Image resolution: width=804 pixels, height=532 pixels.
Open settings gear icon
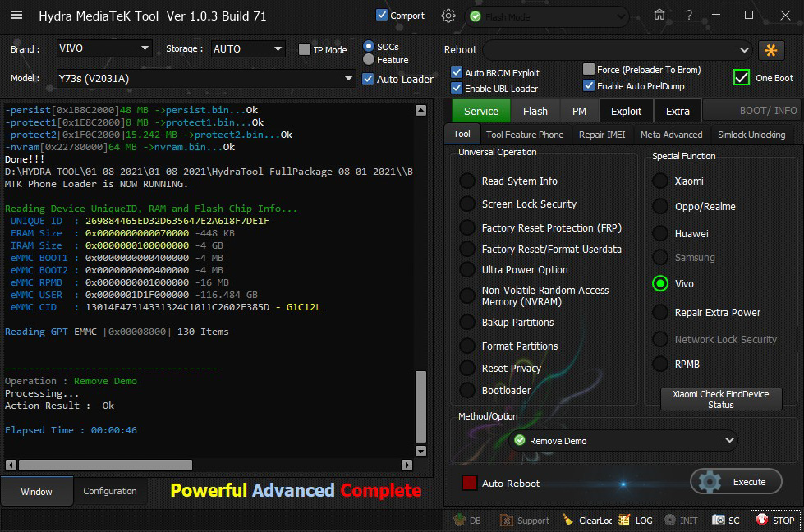click(x=448, y=16)
